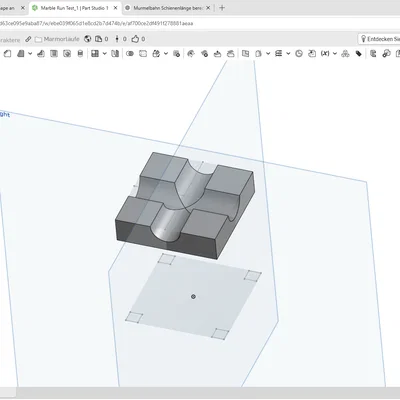Select the Draft tool icon

pos(21,53)
